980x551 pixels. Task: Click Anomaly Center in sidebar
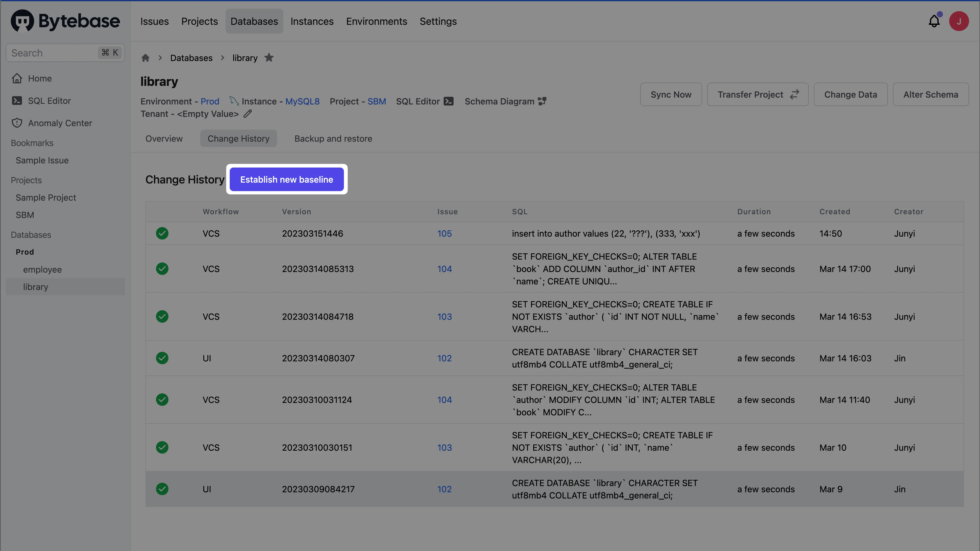pos(60,123)
